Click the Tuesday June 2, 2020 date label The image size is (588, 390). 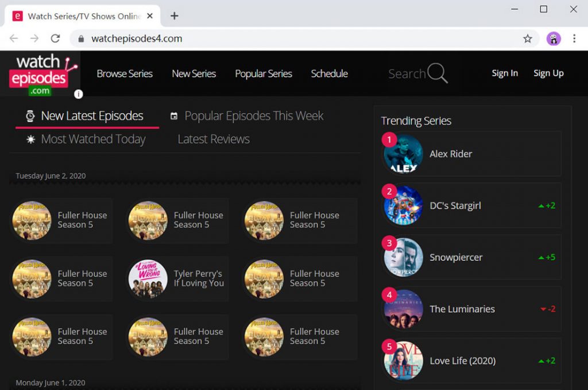pos(51,175)
